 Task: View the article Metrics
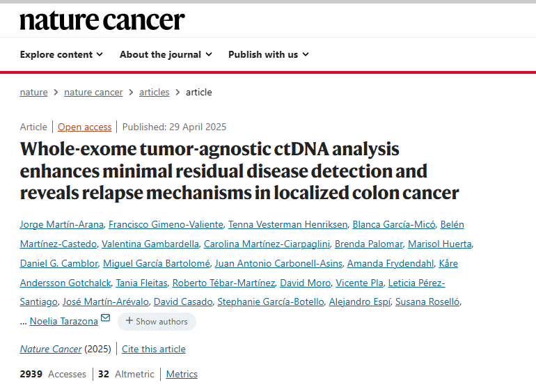pos(182,374)
